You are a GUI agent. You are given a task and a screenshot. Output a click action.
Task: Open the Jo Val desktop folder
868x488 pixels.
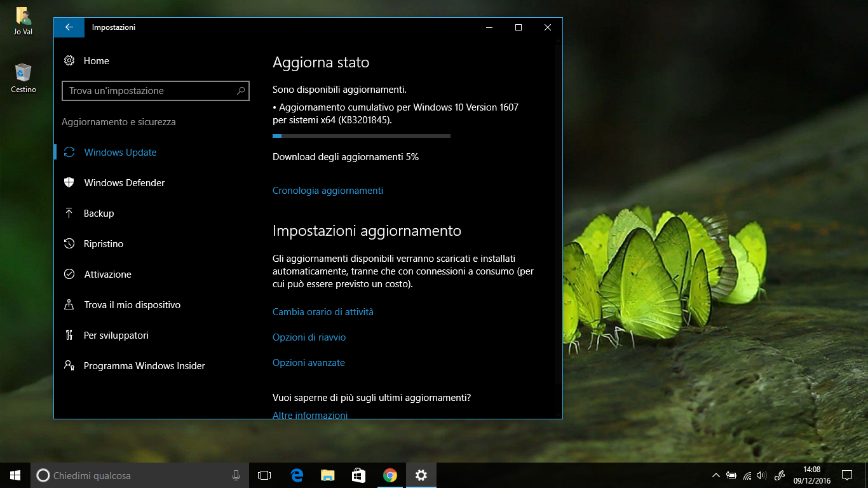(23, 20)
